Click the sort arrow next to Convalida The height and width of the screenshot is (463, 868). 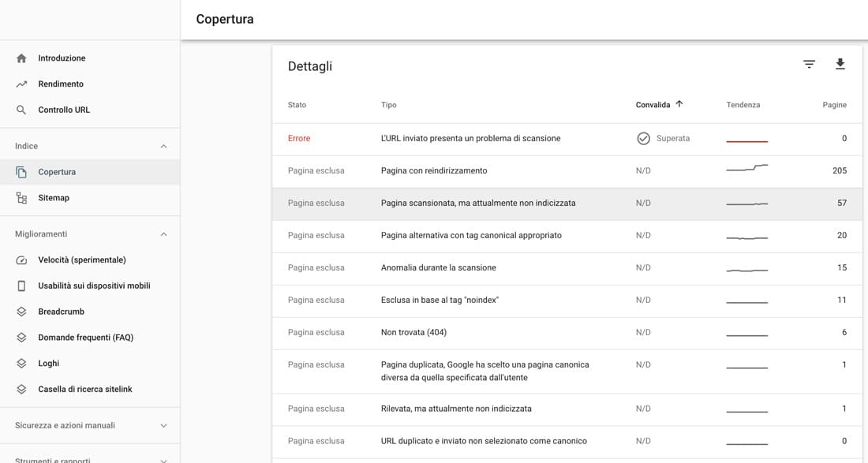(679, 104)
